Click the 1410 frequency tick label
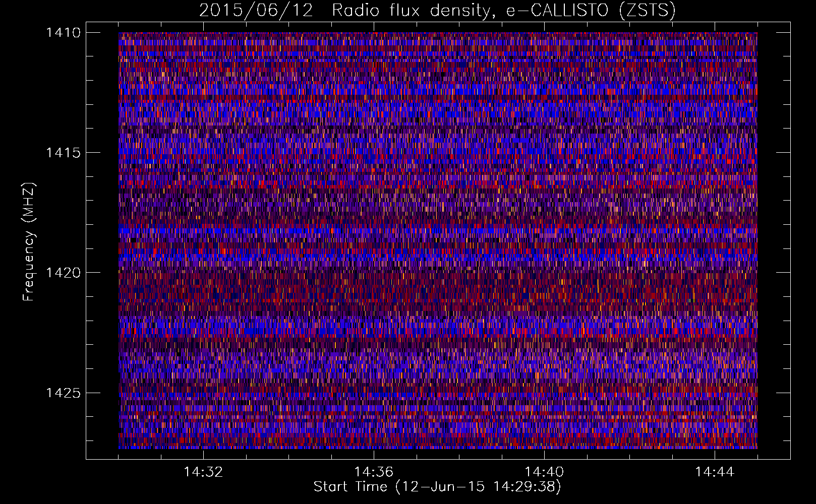 (x=63, y=33)
